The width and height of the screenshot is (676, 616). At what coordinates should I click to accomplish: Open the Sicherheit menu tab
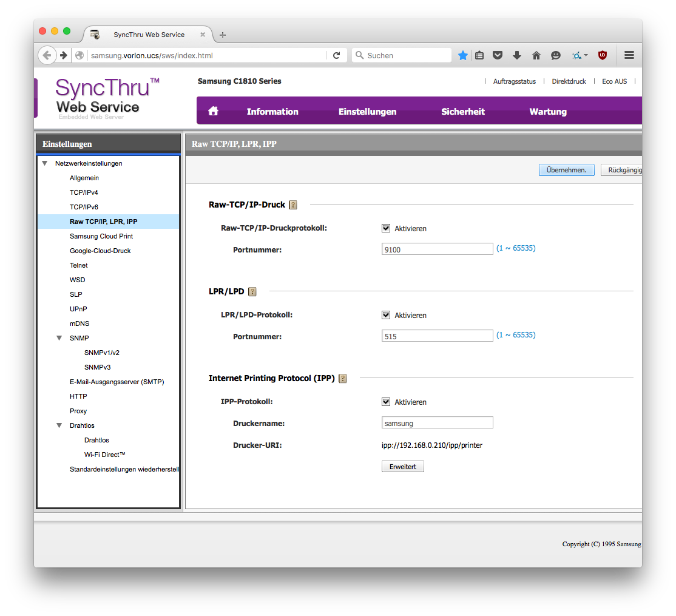463,112
